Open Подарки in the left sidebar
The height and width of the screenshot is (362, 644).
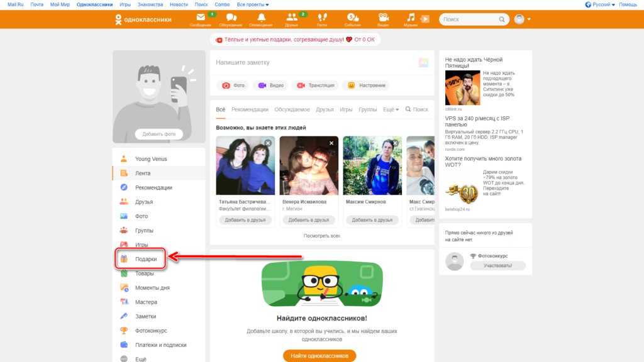145,259
